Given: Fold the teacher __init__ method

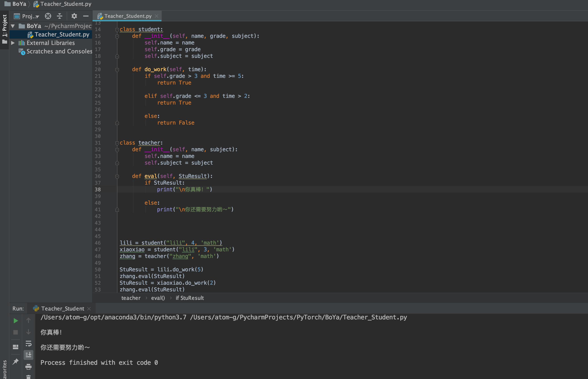Looking at the screenshot, I should click(117, 150).
